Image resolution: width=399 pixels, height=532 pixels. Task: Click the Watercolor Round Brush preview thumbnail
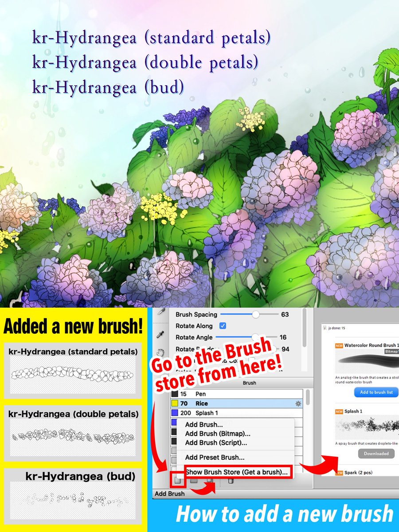pos(367,361)
